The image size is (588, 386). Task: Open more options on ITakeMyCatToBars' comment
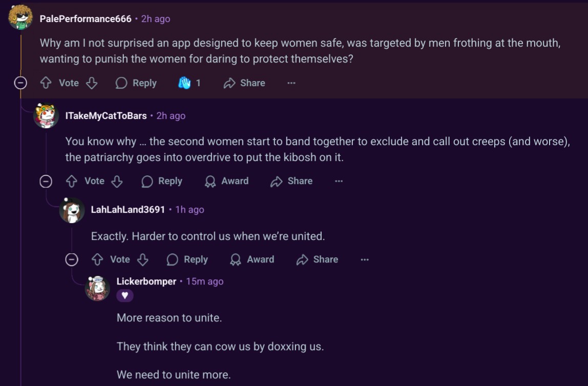coord(339,181)
